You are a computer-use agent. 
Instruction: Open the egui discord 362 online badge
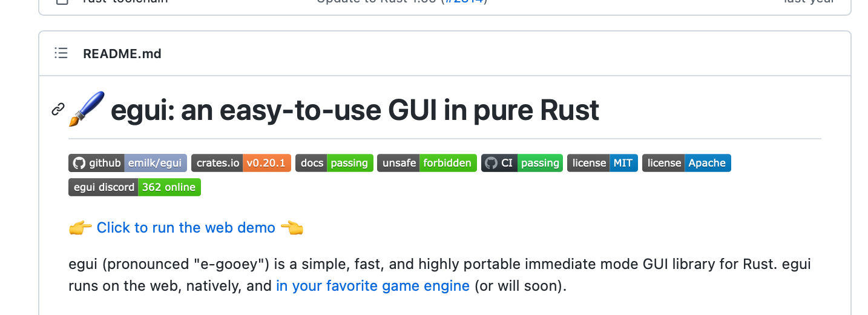coord(134,187)
